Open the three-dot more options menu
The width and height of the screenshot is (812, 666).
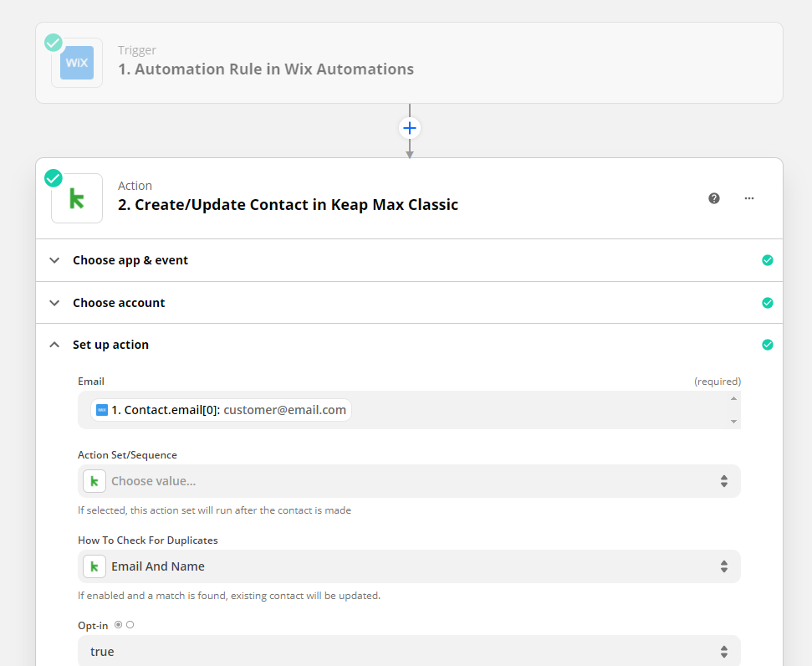pos(749,198)
